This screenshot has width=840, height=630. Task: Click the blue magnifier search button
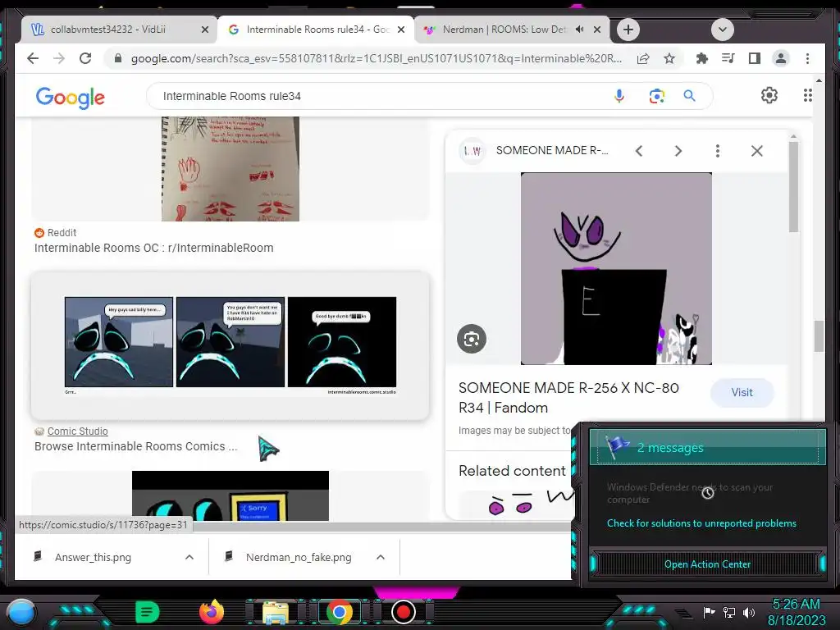[689, 96]
